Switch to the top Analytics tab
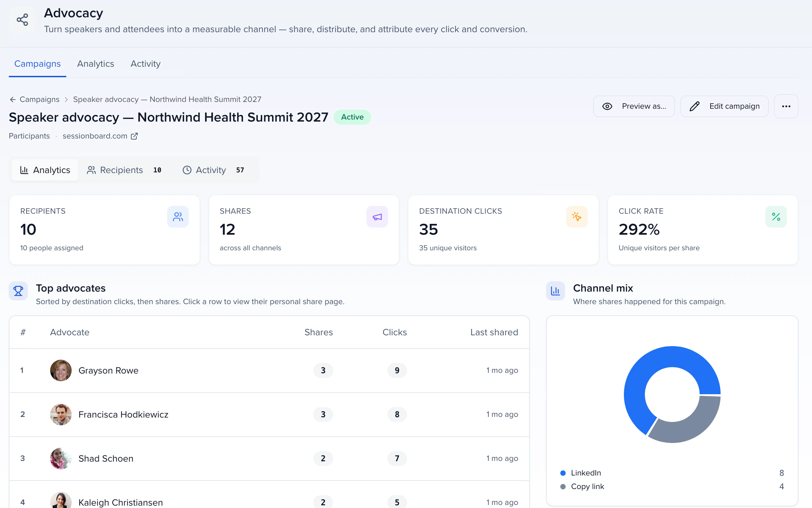 pyautogui.click(x=96, y=64)
